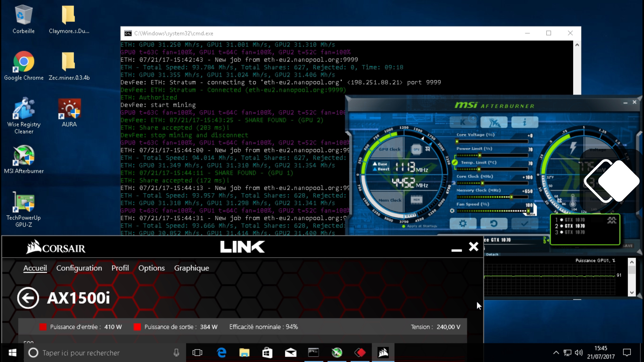
Task: Switch to Graphique tab
Action: pos(191,268)
